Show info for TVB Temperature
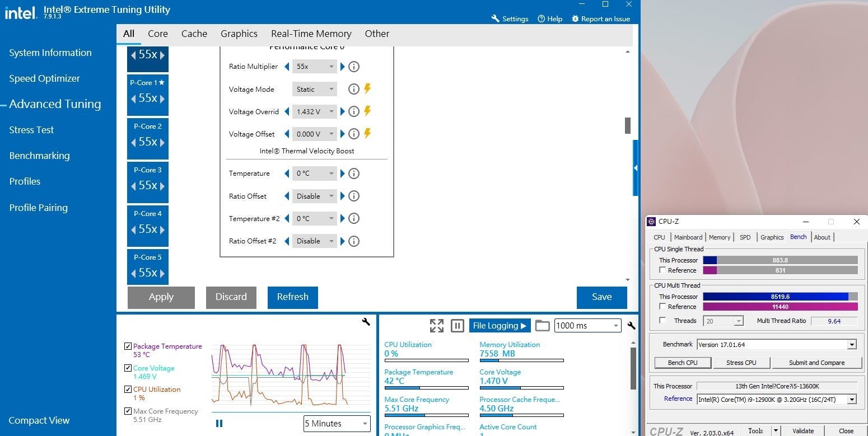 (x=354, y=174)
